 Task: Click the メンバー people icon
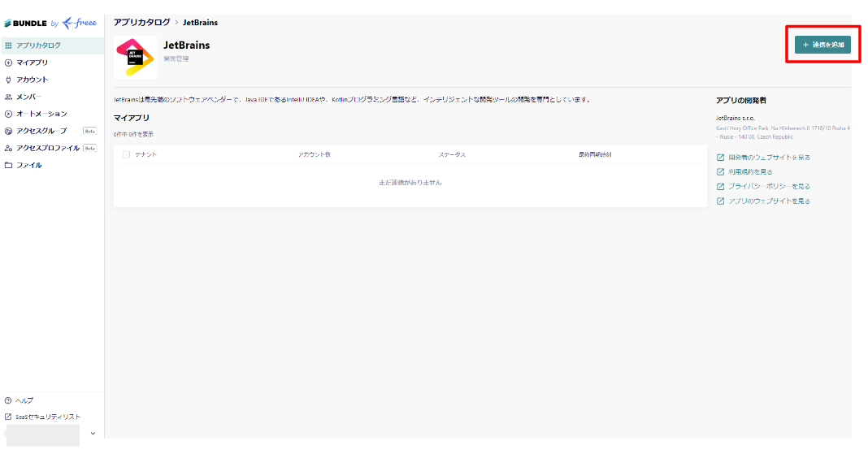(x=8, y=97)
